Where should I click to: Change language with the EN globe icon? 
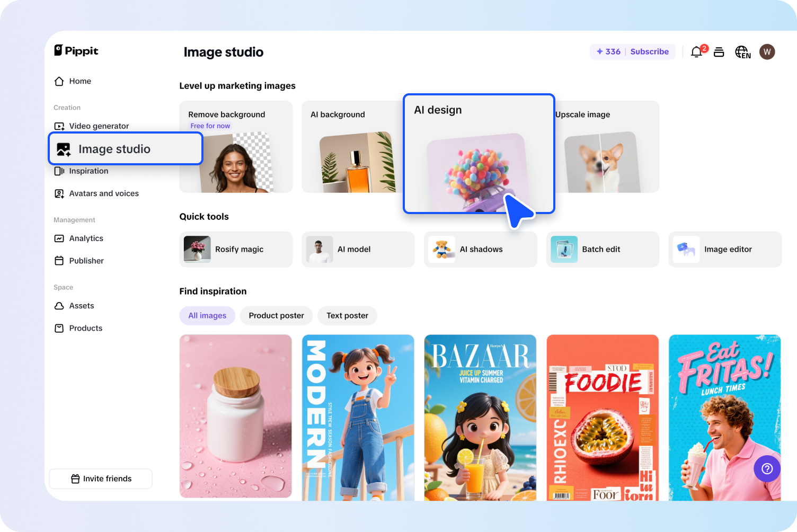742,51
